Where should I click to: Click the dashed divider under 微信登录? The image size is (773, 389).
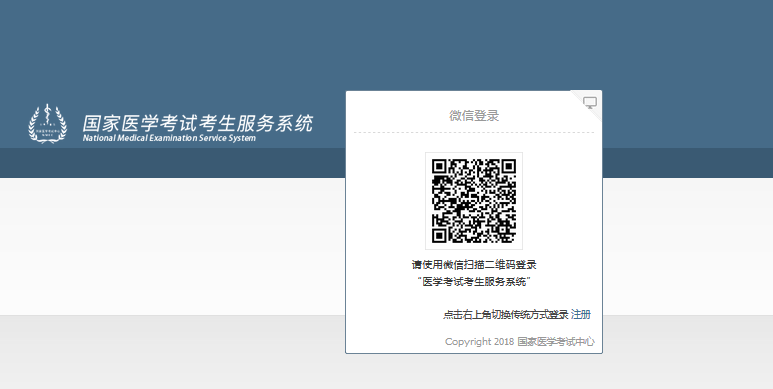[x=474, y=133]
